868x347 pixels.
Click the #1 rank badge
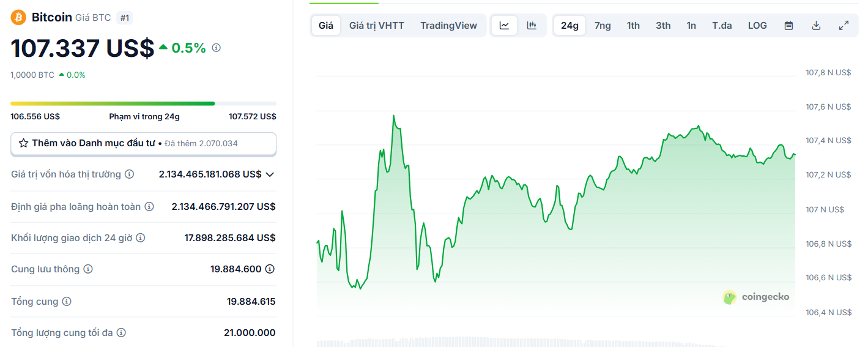(125, 18)
